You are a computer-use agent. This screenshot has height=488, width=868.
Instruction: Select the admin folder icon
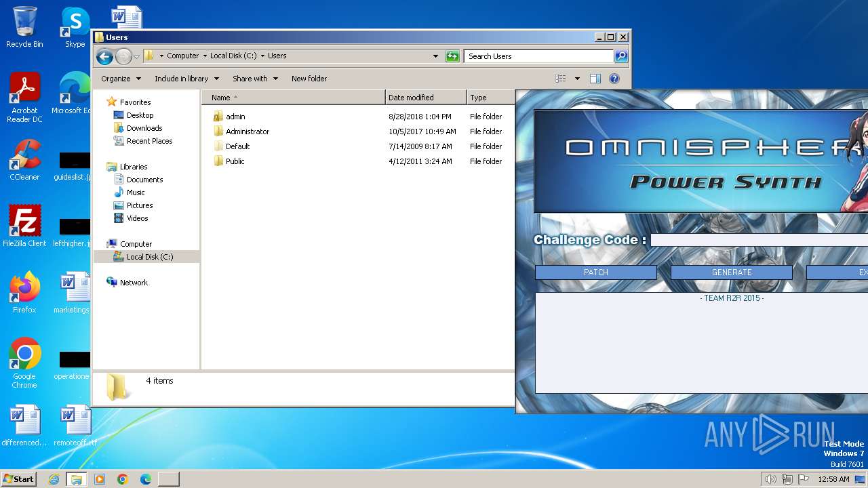(218, 117)
